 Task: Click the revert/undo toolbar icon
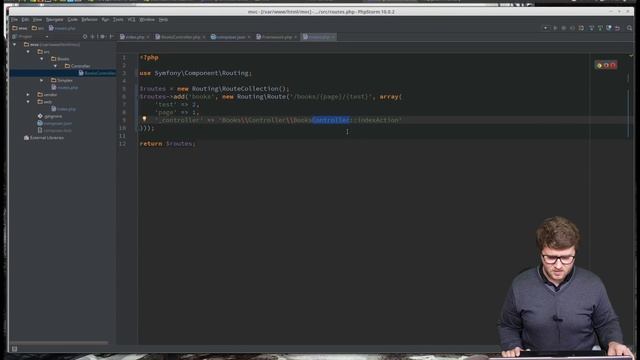pos(618,28)
